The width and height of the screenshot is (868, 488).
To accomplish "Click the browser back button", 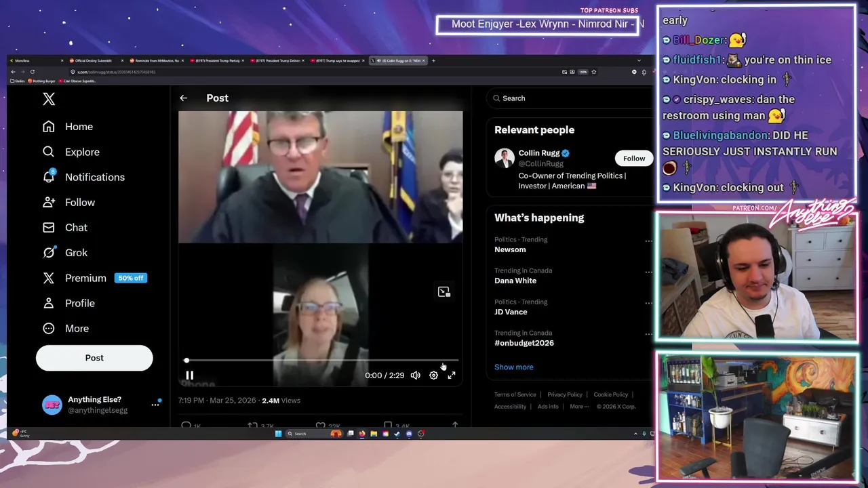I will coord(13,72).
